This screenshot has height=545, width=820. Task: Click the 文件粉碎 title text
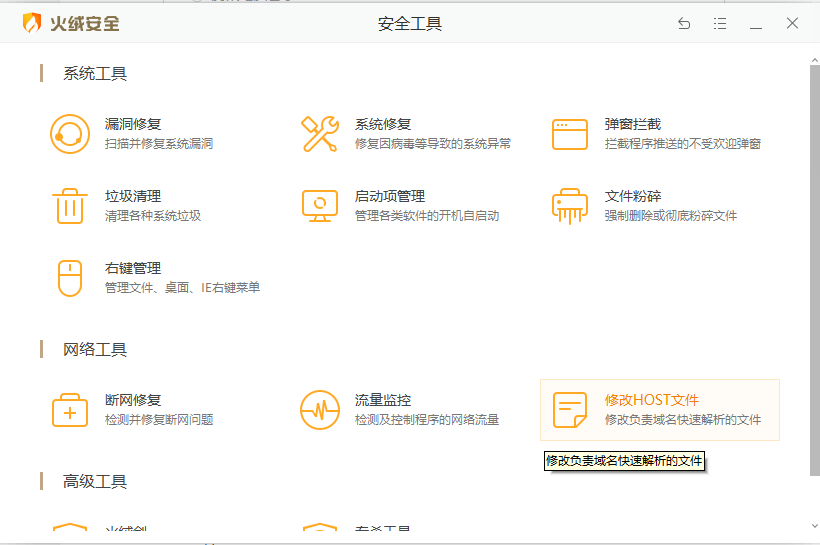pos(633,196)
